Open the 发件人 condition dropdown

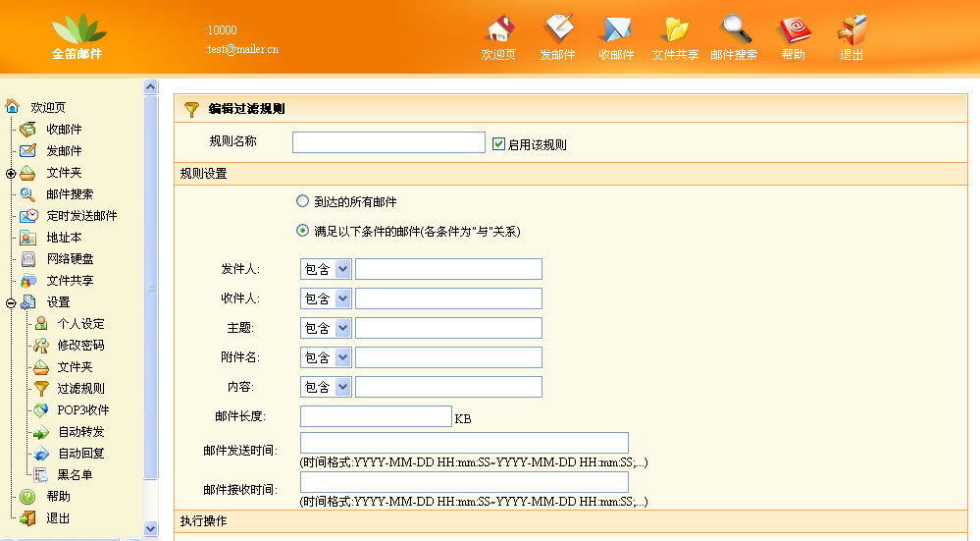pyautogui.click(x=326, y=269)
